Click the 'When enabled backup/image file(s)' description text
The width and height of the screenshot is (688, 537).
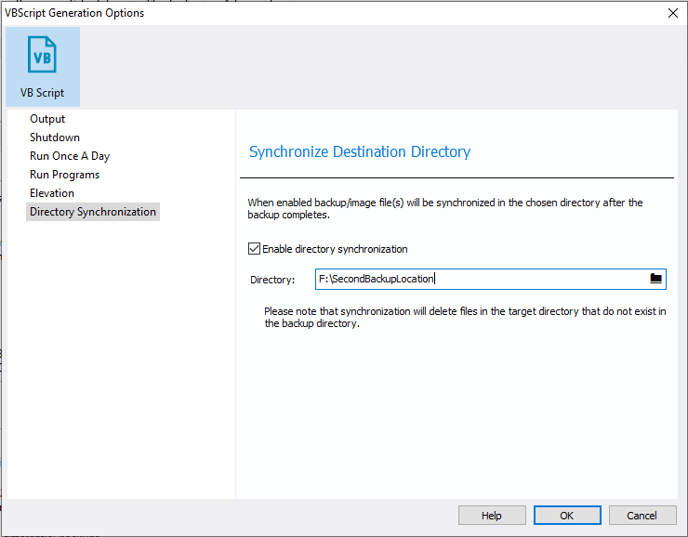click(445, 208)
